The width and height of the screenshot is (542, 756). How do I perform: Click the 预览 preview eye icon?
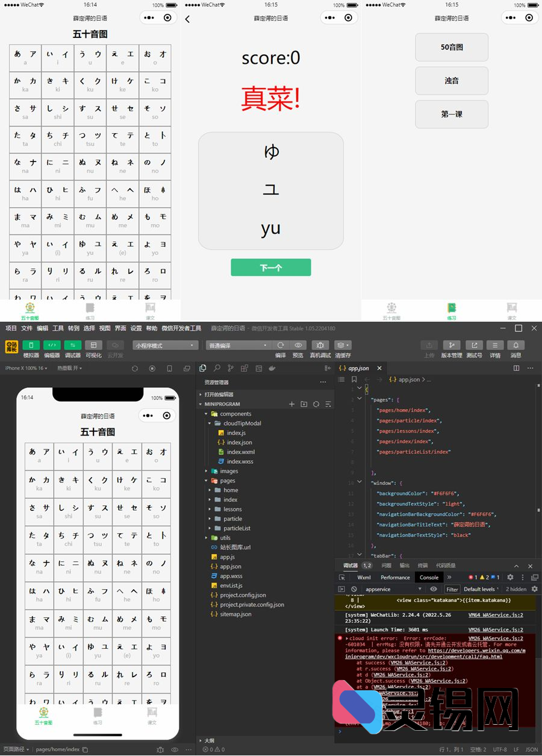(297, 345)
